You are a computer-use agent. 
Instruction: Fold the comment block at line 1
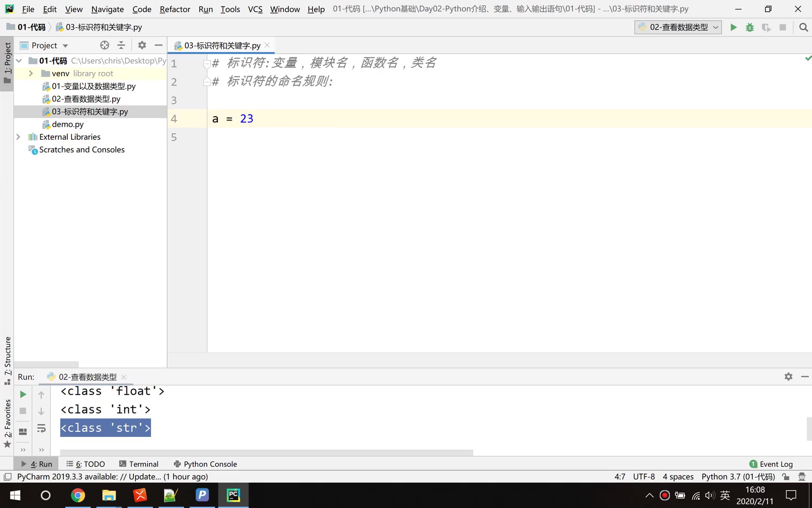[206, 63]
